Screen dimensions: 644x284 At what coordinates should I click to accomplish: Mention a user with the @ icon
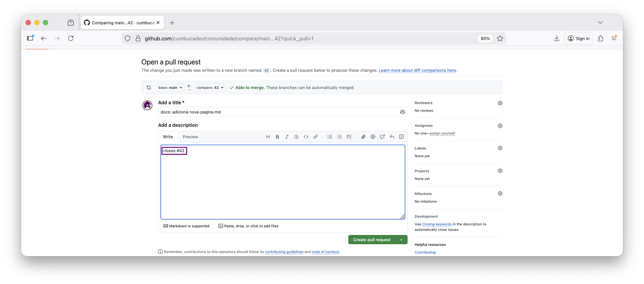pos(373,137)
